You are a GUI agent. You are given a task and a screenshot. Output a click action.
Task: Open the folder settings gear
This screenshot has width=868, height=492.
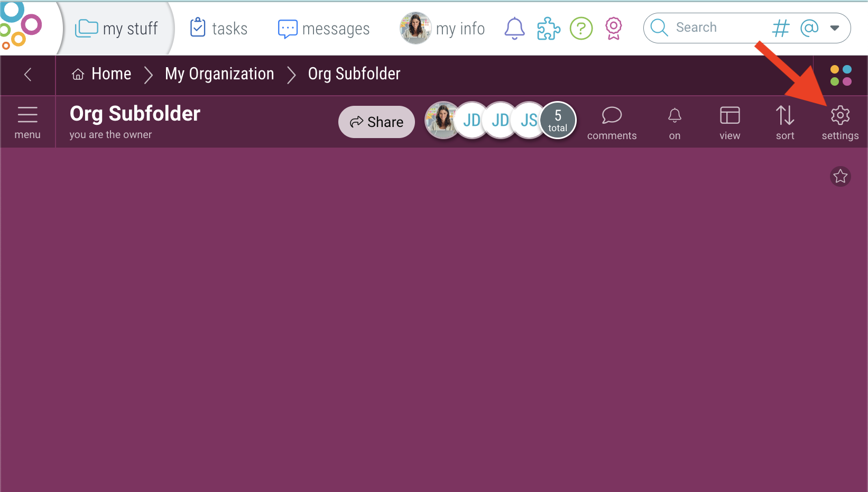click(x=839, y=122)
